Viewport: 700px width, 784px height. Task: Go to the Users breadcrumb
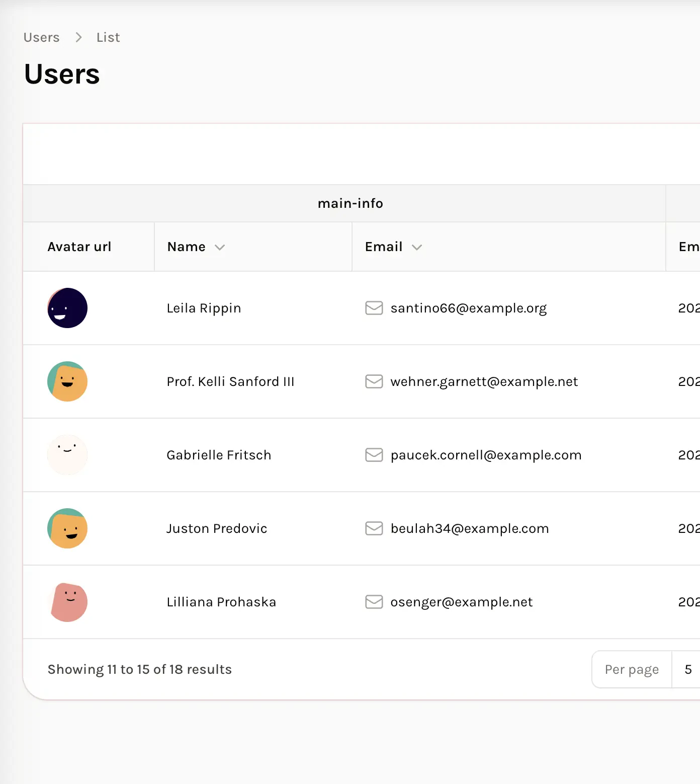pos(41,37)
